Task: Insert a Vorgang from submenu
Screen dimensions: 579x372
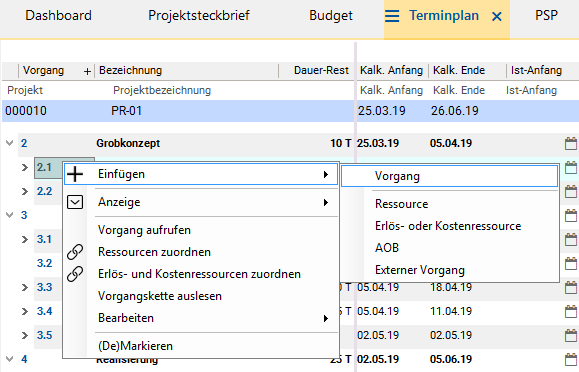Action: tap(449, 176)
